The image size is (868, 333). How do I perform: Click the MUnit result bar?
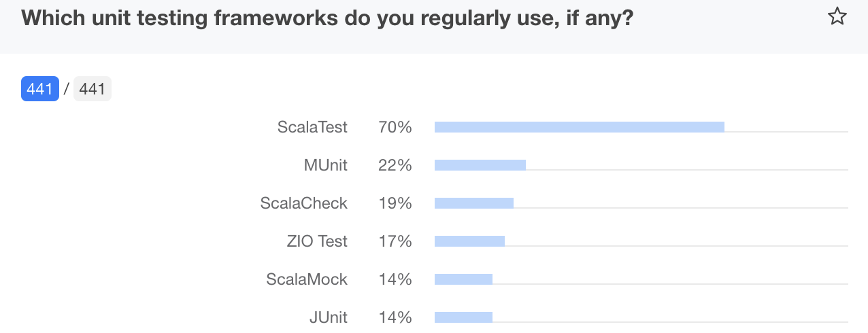480,165
